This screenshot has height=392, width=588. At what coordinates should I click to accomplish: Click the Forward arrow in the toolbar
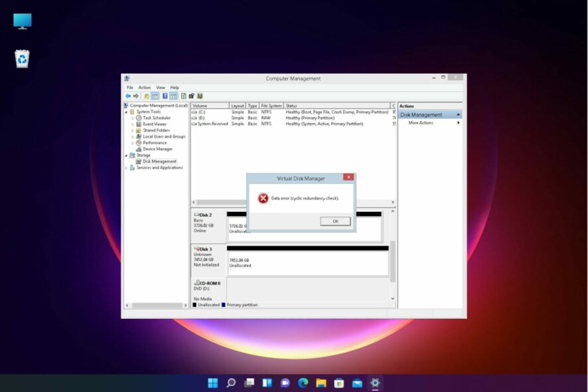[x=135, y=96]
